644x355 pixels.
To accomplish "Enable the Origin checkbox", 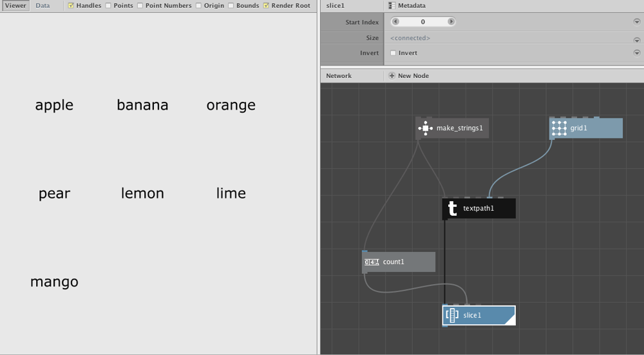I will (x=199, y=6).
